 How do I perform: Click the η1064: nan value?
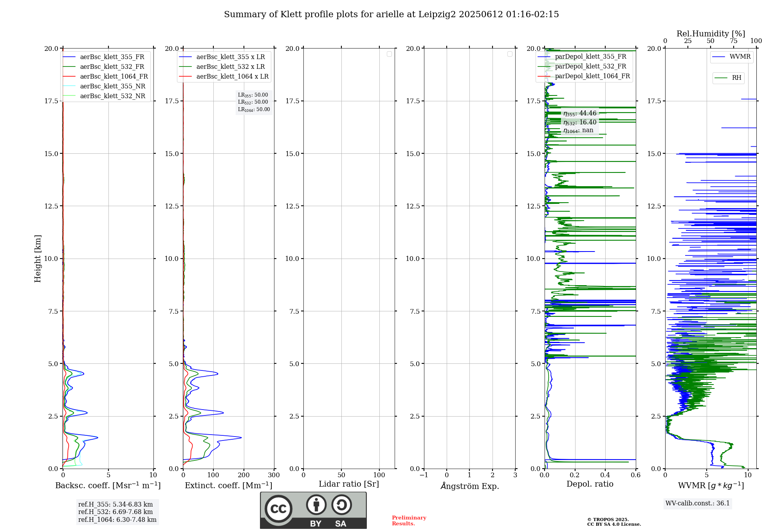[x=578, y=131]
